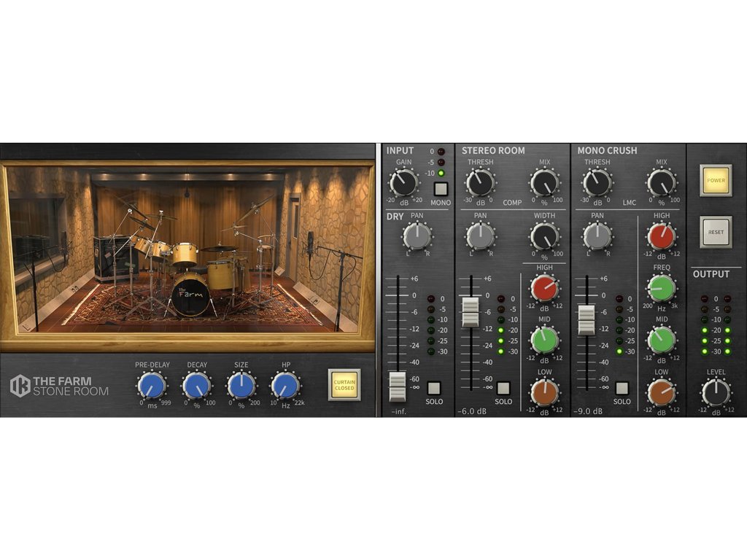This screenshot has height=560, width=747.
Task: Click the Dry channel fader handle
Action: (x=397, y=386)
